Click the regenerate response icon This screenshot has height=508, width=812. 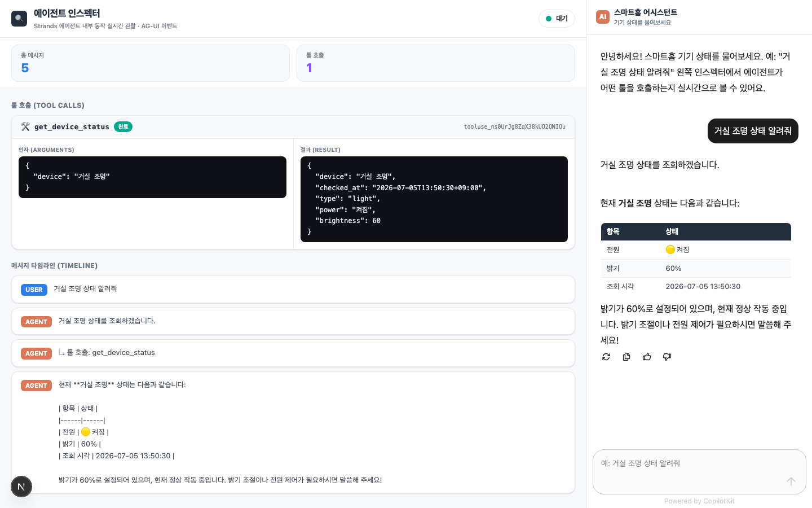pos(606,357)
